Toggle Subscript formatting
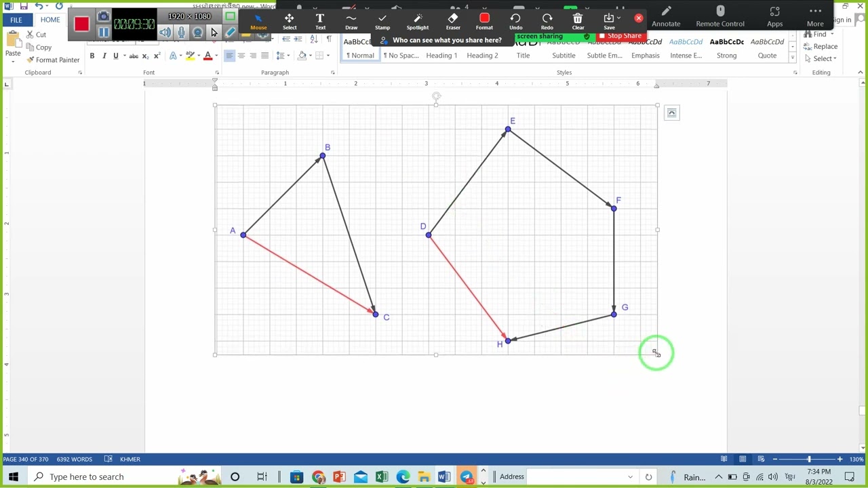The height and width of the screenshot is (488, 868). [145, 56]
